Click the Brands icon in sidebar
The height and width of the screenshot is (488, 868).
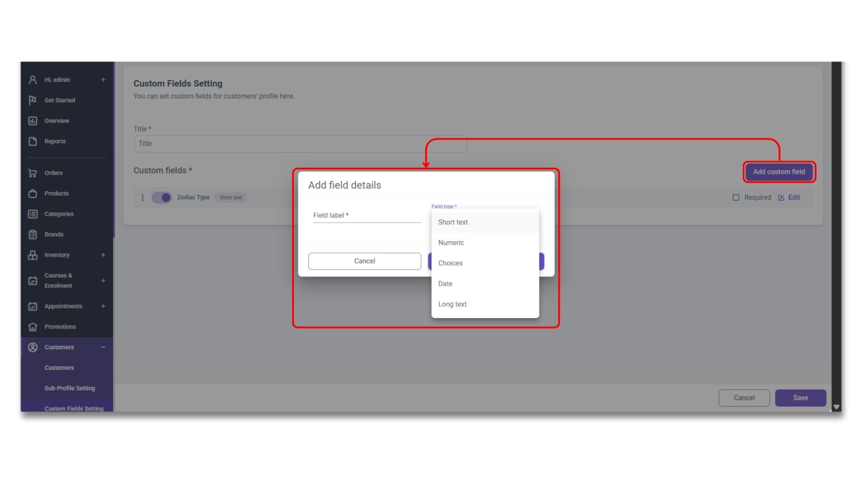33,235
